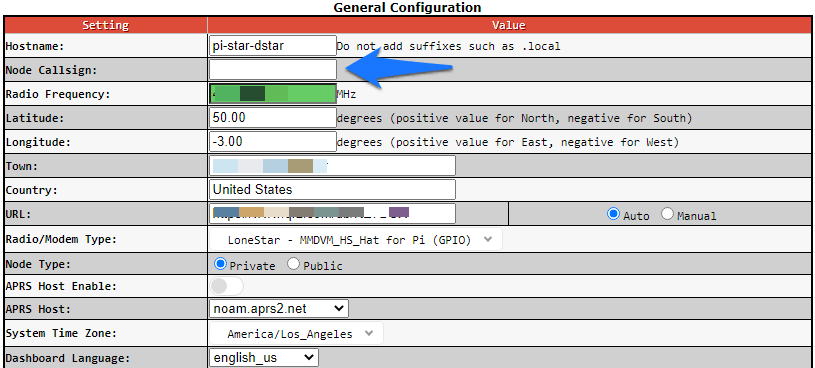Open the Radio/Modem Type dropdown
This screenshot has height=368, width=815.
(x=356, y=240)
